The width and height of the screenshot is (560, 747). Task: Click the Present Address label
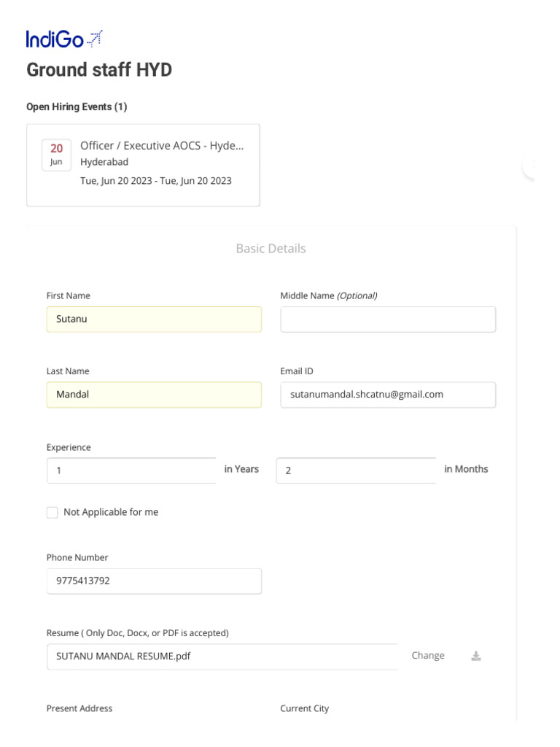point(79,708)
